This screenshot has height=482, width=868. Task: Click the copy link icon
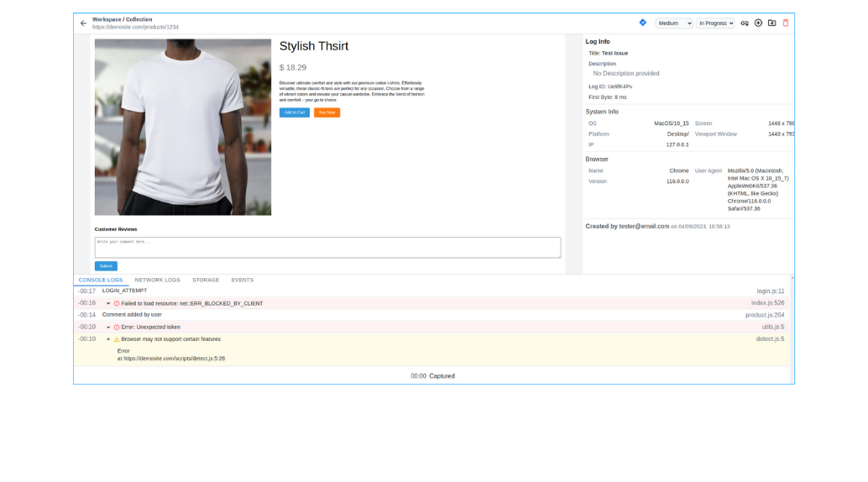tap(745, 24)
